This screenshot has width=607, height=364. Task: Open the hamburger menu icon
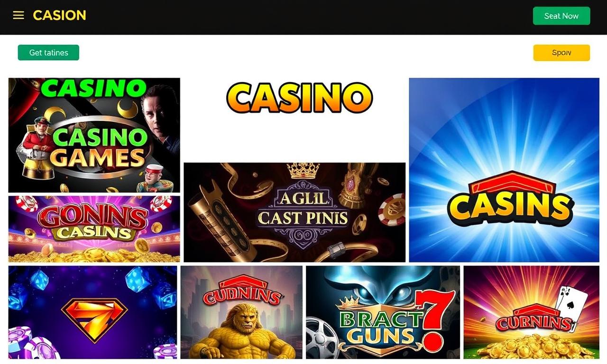18,15
